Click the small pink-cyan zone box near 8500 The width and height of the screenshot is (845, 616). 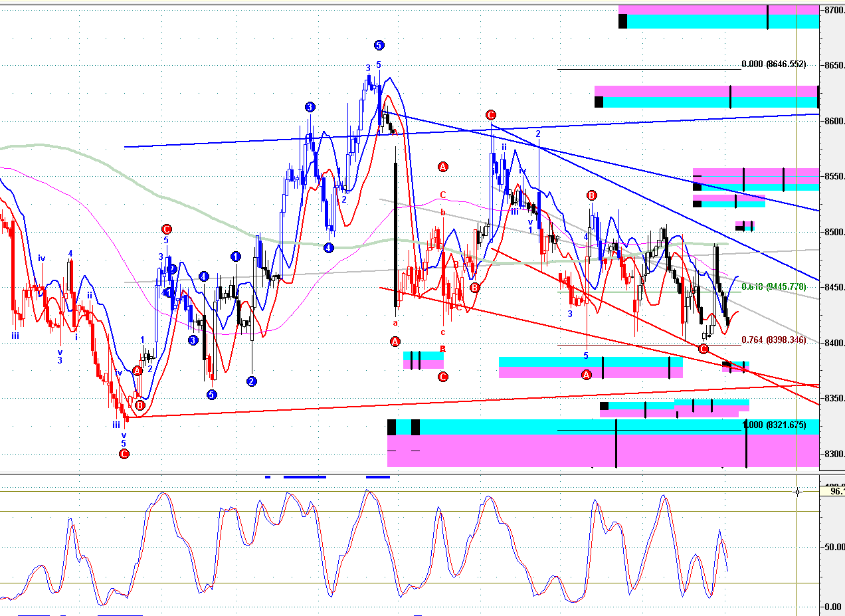coord(745,226)
